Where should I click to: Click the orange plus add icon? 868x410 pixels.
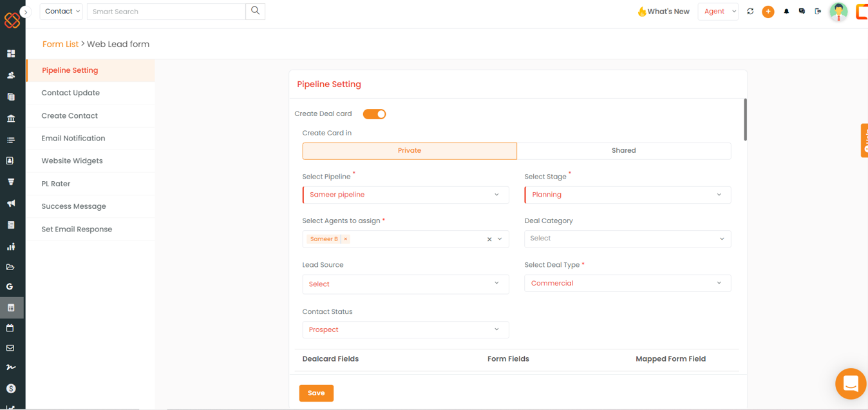click(x=768, y=12)
